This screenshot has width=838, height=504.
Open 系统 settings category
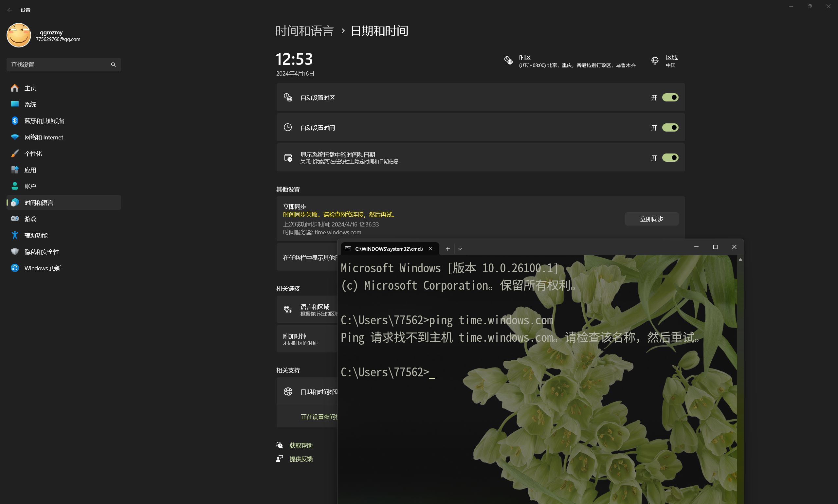coord(64,104)
